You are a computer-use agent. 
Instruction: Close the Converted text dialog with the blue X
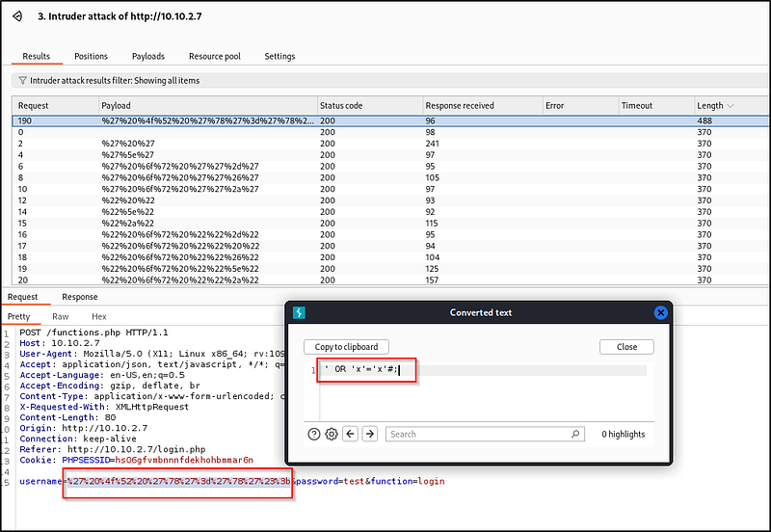pyautogui.click(x=660, y=312)
